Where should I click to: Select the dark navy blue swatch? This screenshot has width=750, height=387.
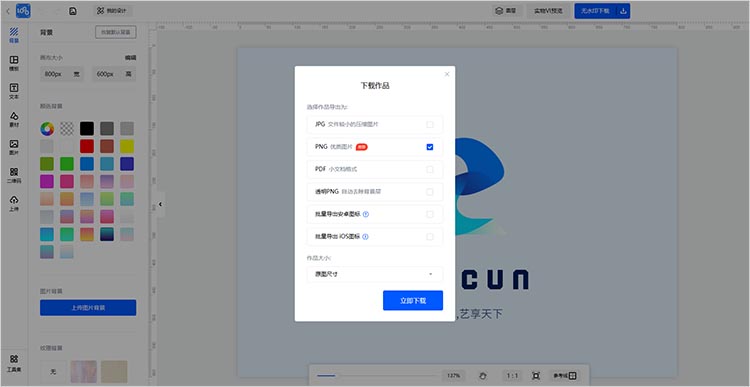tap(127, 164)
